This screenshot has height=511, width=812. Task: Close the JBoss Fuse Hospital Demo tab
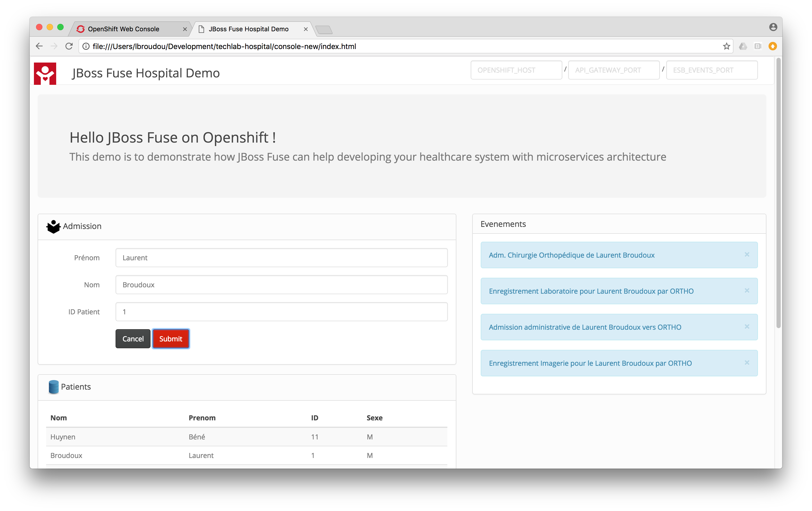[306, 29]
